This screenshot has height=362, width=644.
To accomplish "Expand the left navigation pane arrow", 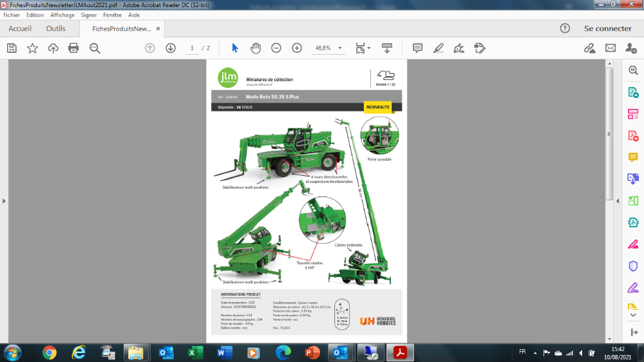I will [4, 201].
